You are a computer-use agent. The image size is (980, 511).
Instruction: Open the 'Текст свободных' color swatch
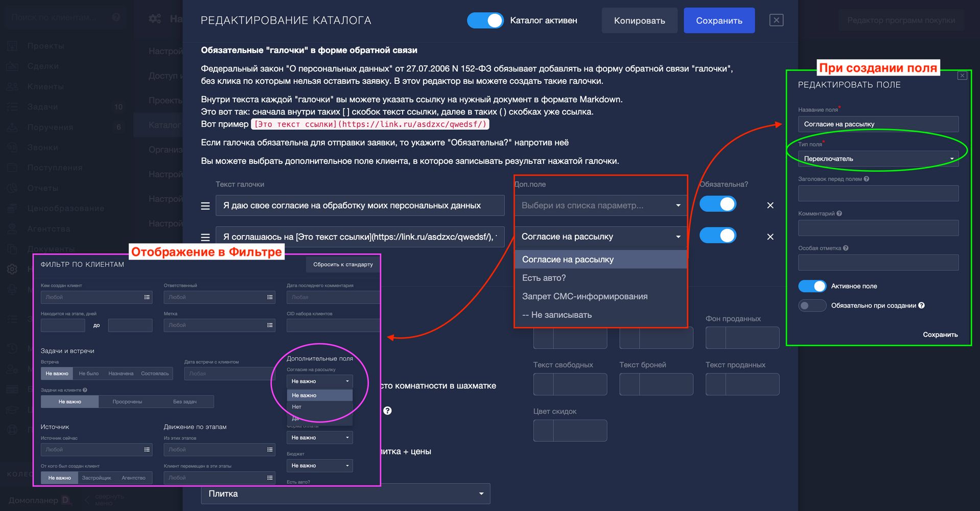[x=544, y=384]
